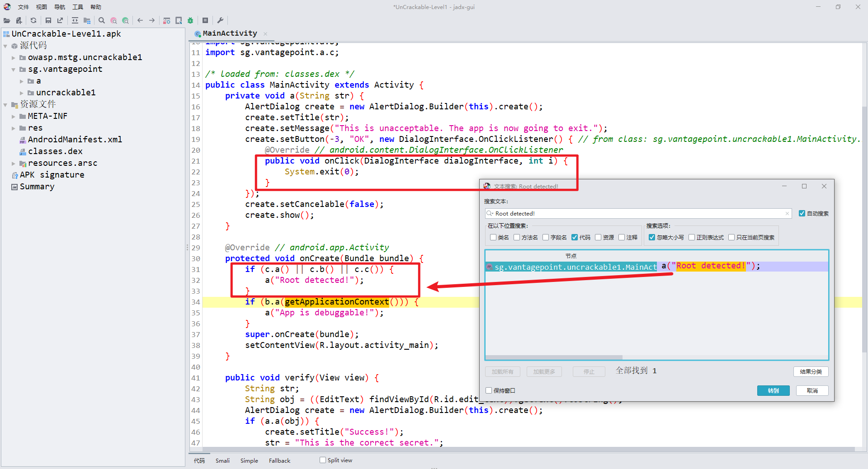Uncheck the 自动搜索 checkbox
Viewport: 868px width, 469px height.
click(x=802, y=213)
